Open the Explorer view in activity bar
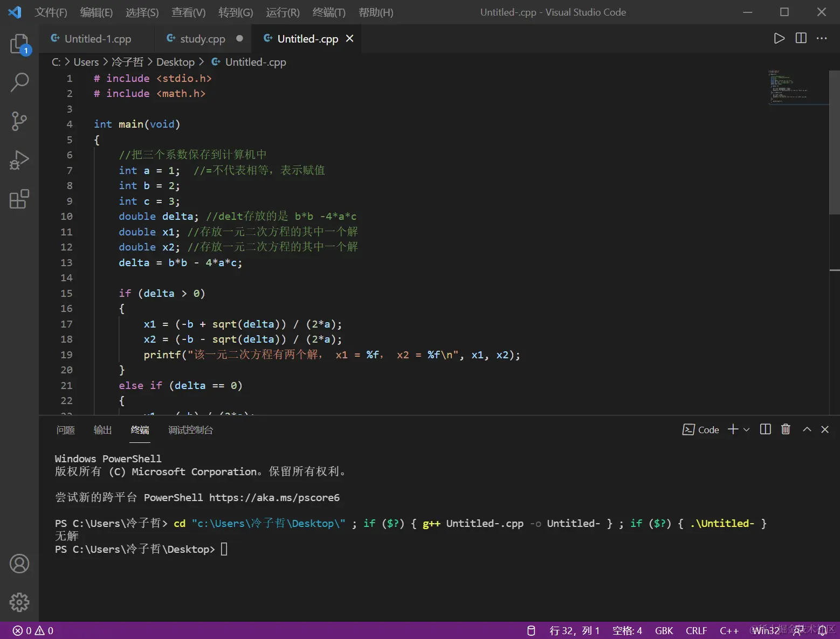Viewport: 840px width, 639px height. pos(19,44)
